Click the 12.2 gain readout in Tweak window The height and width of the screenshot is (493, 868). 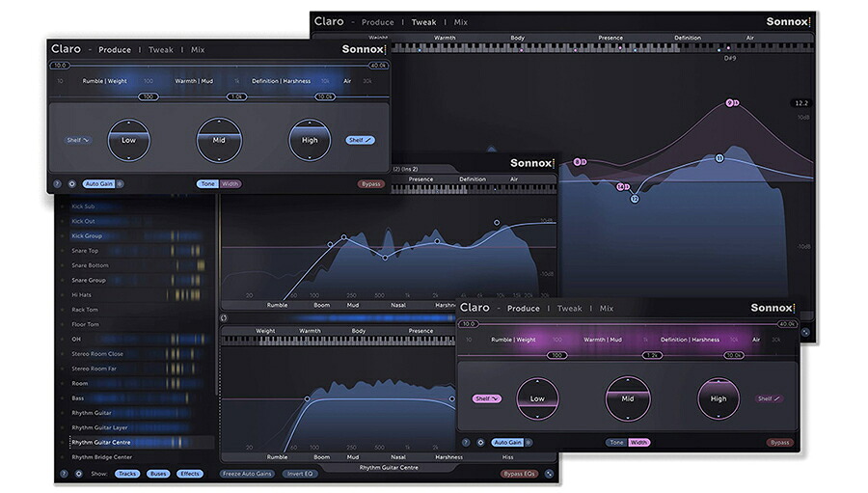(x=801, y=103)
